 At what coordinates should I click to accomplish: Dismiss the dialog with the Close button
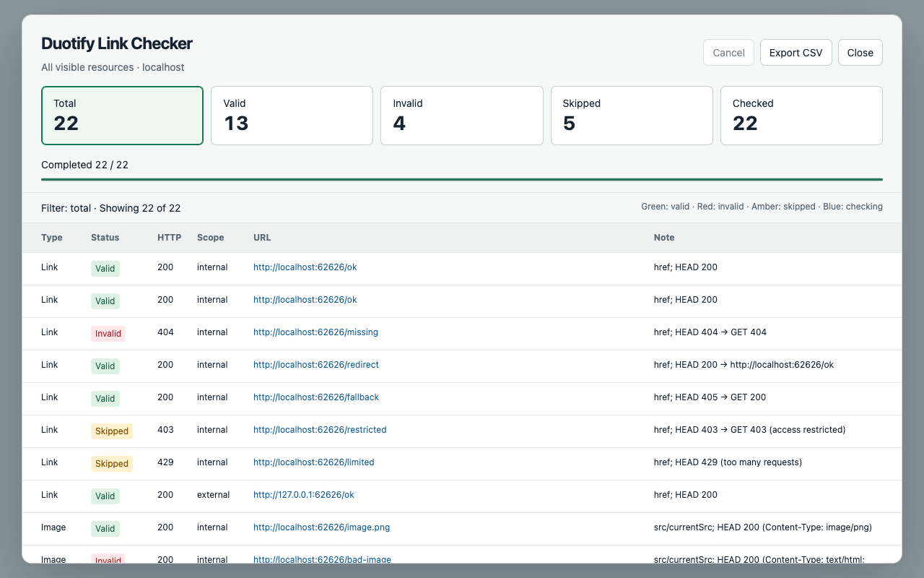pos(860,53)
